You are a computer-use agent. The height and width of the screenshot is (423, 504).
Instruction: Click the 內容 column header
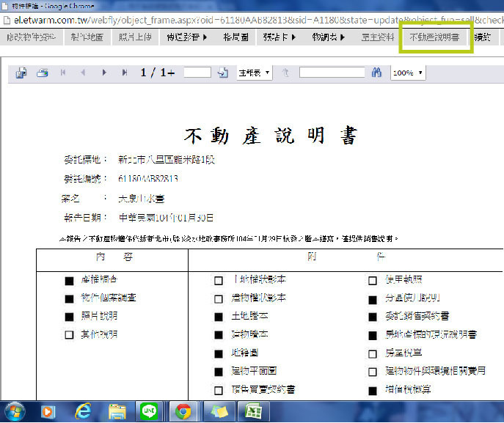[x=114, y=257]
